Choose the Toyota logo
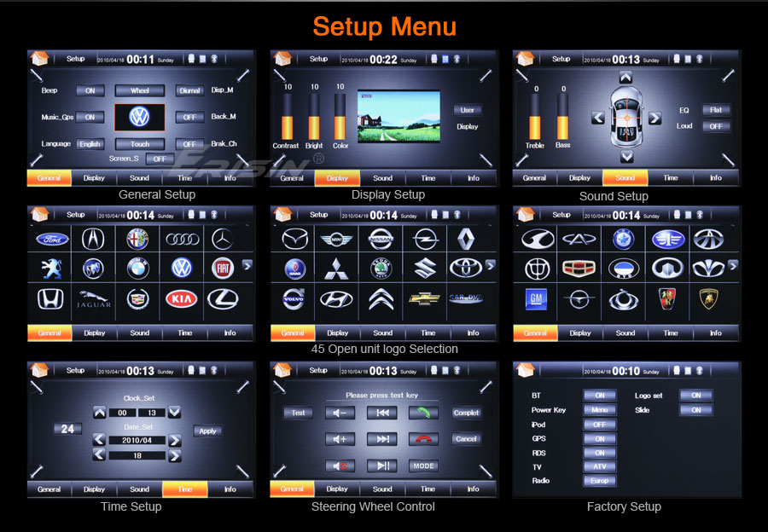768x532 pixels. point(466,269)
